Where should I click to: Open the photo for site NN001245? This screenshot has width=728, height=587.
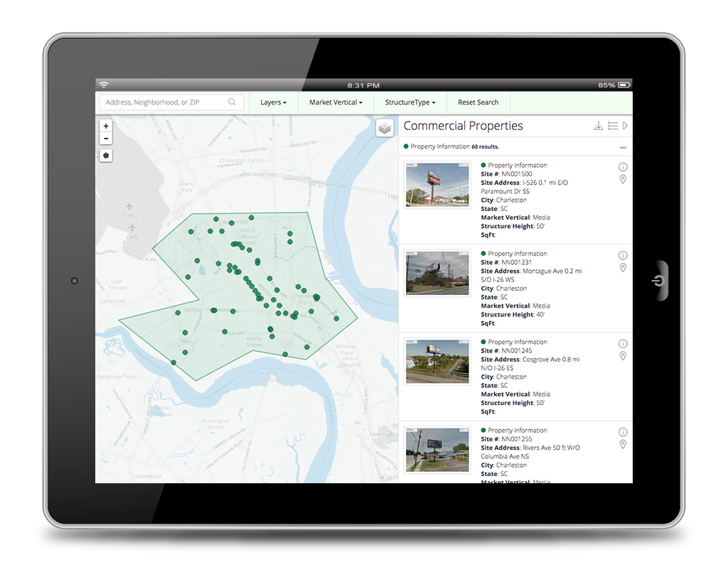click(x=437, y=362)
